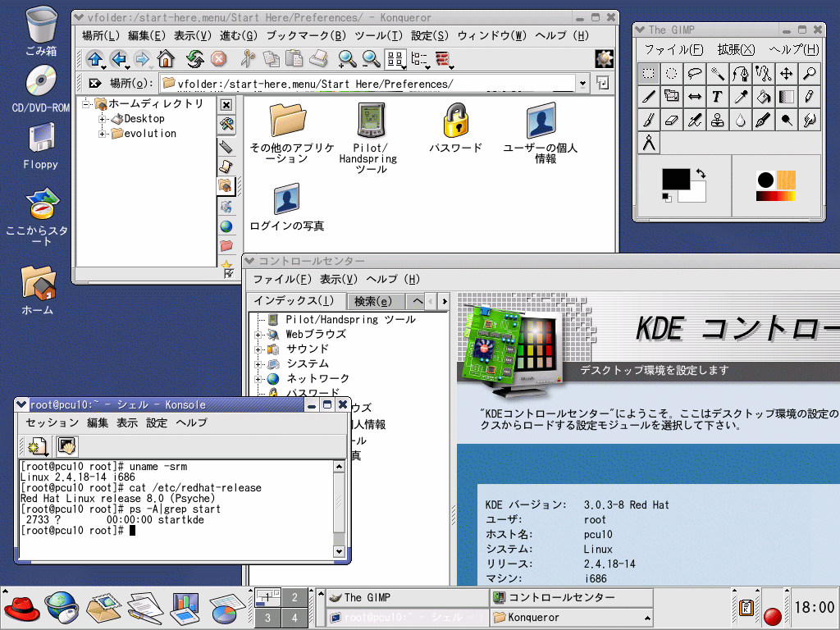Go up one level in Konqueror
The image size is (840, 630).
click(95, 59)
